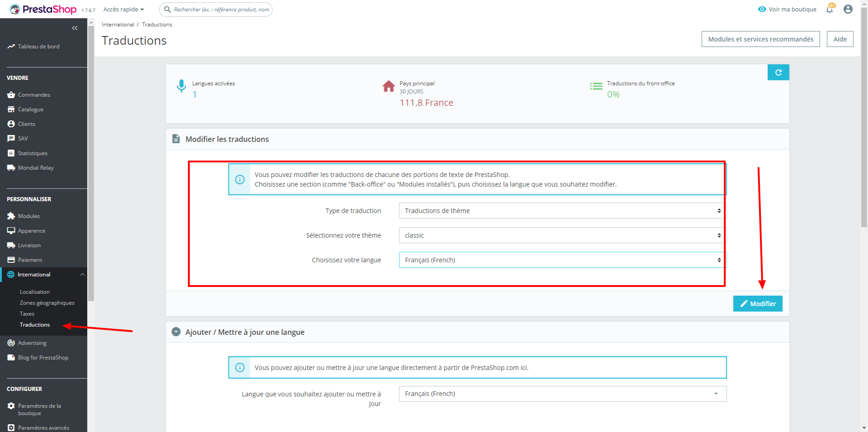
Task: Open Commandes via its basket icon
Action: point(11,95)
